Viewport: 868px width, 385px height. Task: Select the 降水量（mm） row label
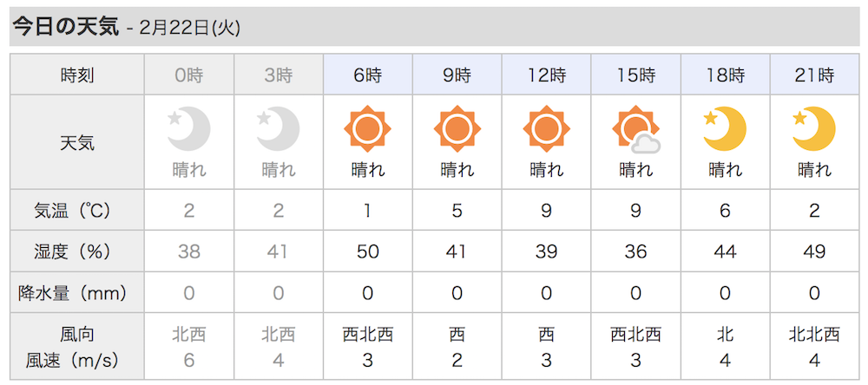coord(77,292)
